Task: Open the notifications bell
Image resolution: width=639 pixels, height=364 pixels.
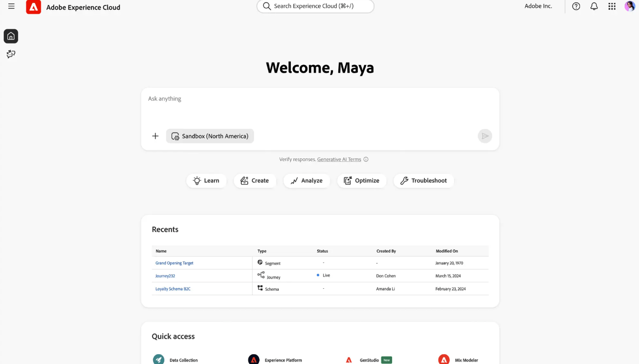Action: tap(594, 6)
